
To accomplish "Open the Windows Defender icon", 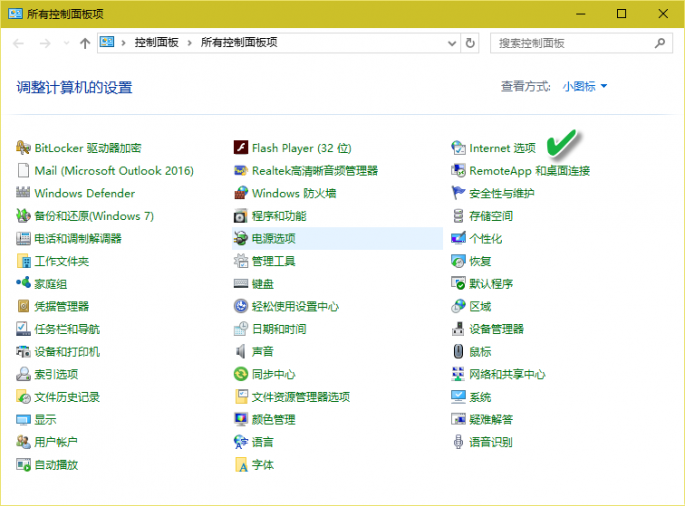I will click(x=23, y=193).
